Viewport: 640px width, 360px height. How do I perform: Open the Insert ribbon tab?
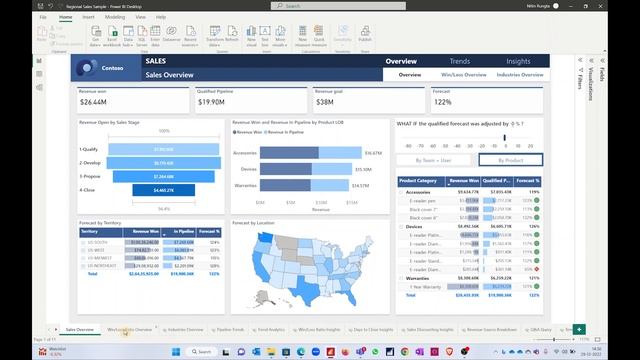(88, 17)
